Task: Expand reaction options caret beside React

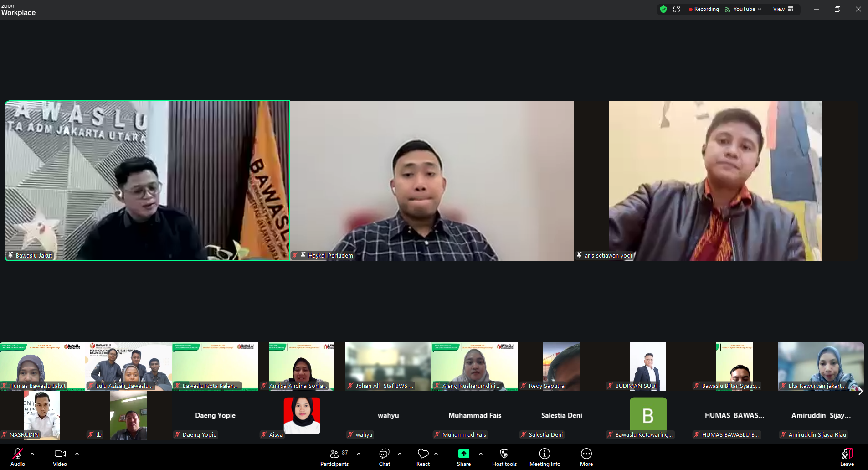Action: (x=436, y=454)
